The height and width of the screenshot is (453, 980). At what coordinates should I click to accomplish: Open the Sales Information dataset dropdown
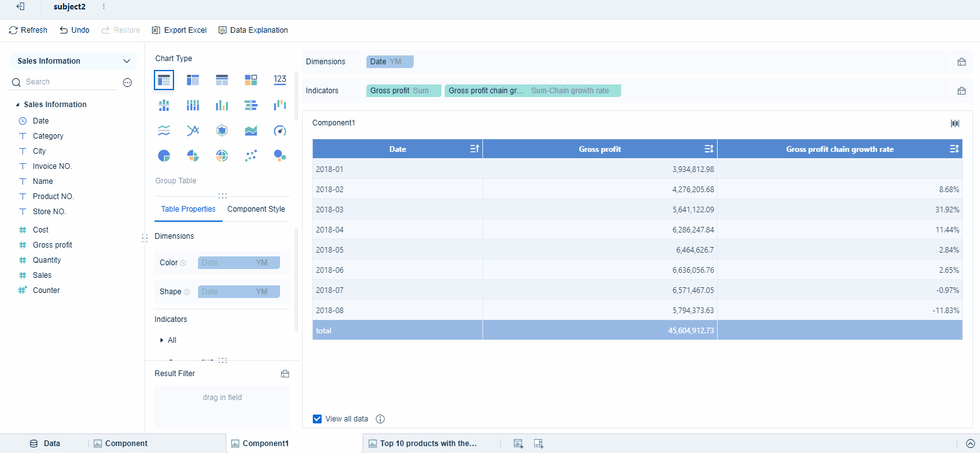(x=73, y=60)
